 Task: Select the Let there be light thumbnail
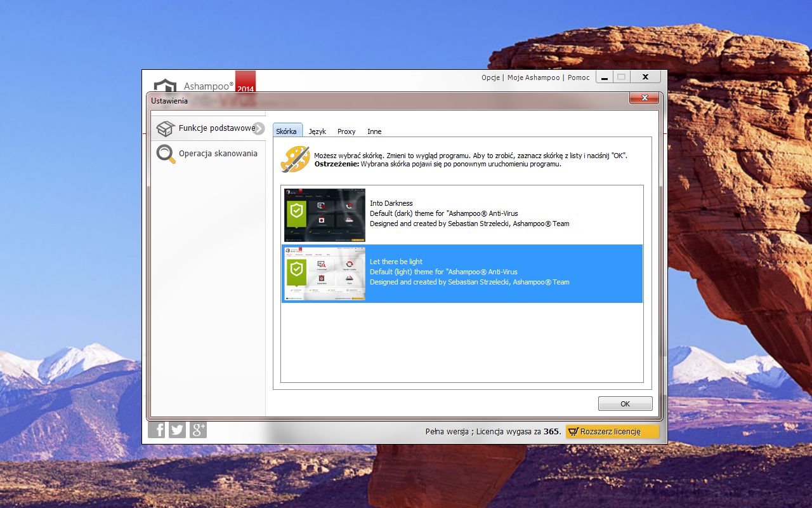pyautogui.click(x=325, y=274)
